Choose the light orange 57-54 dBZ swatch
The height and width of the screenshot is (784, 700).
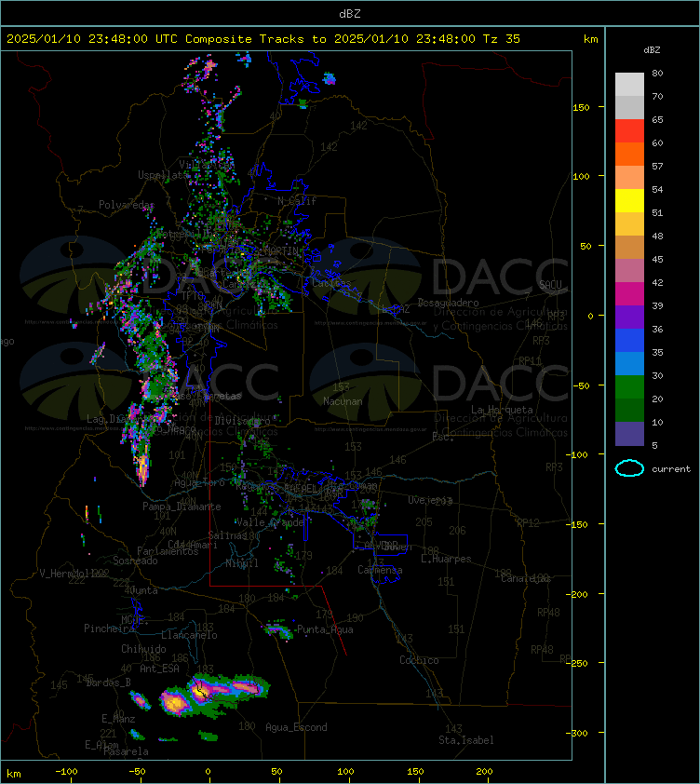[629, 178]
